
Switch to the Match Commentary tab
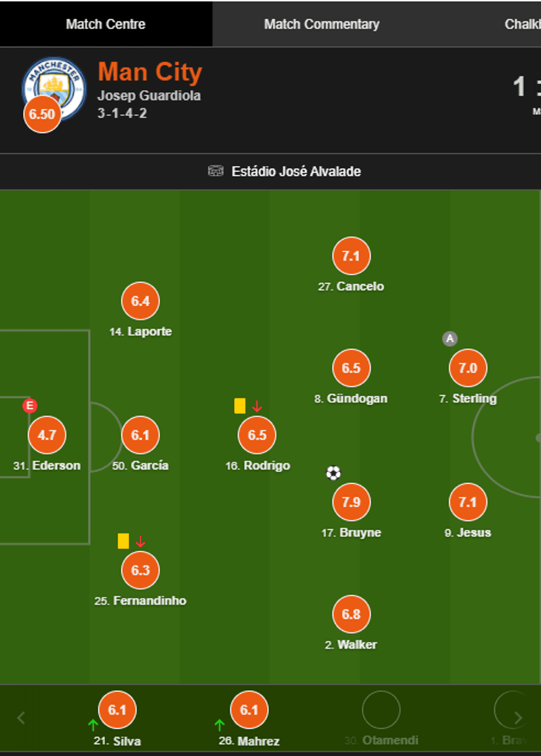point(321,24)
